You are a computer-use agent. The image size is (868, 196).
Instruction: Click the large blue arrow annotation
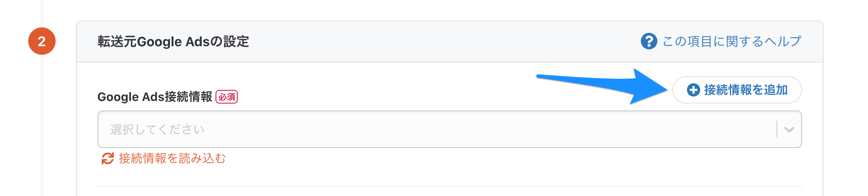pyautogui.click(x=602, y=86)
